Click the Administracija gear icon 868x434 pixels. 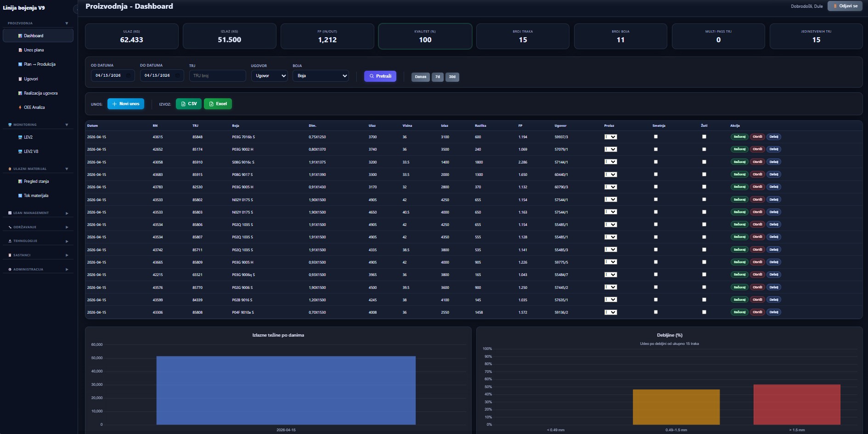pos(10,270)
